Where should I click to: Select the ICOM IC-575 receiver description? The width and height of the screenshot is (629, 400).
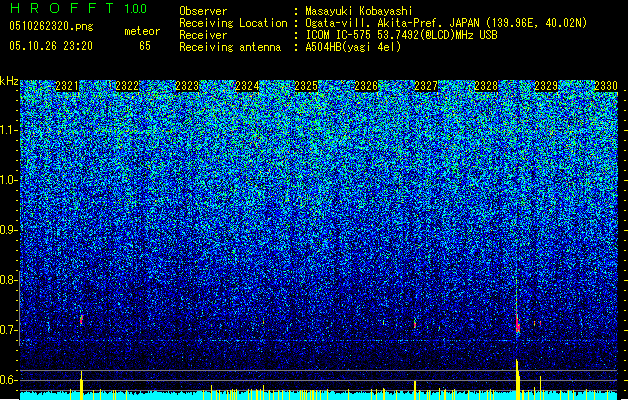coord(401,35)
